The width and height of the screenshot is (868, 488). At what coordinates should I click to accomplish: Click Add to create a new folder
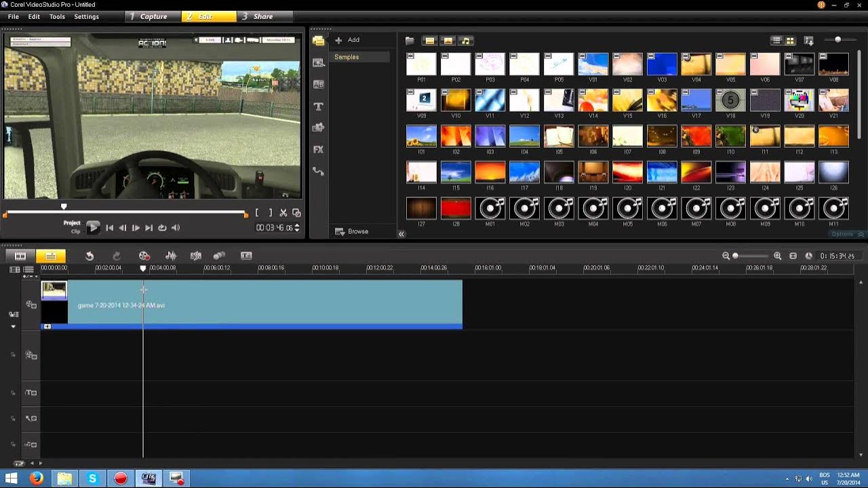[347, 40]
